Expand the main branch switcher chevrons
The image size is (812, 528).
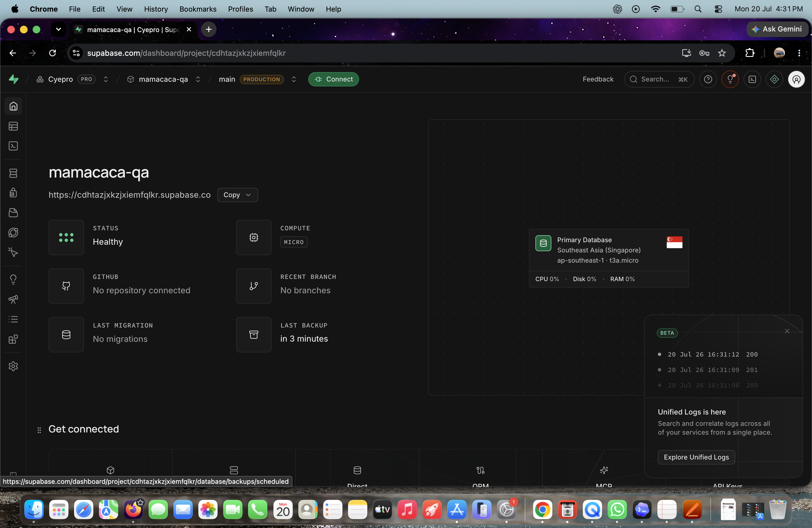pos(294,79)
